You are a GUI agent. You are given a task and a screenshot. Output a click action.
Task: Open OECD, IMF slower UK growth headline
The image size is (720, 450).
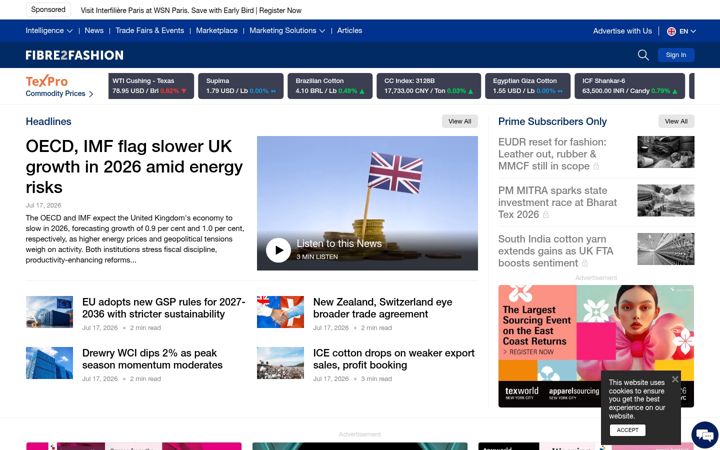tap(134, 167)
